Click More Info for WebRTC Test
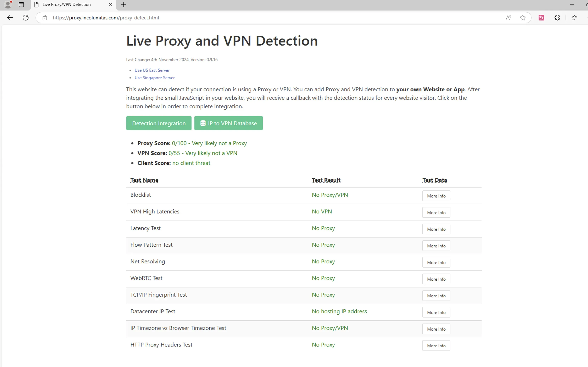588x367 pixels. 436,279
